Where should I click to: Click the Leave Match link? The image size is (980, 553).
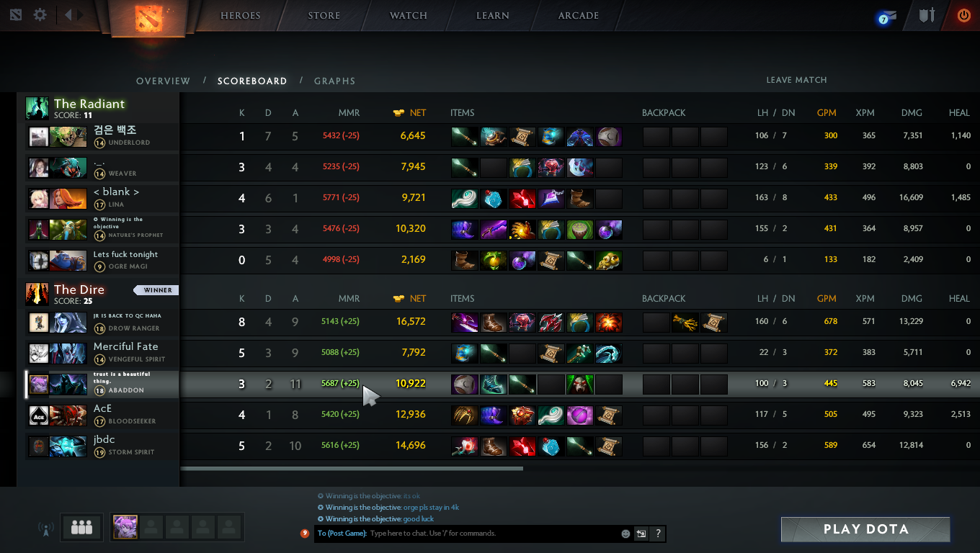[x=796, y=80]
